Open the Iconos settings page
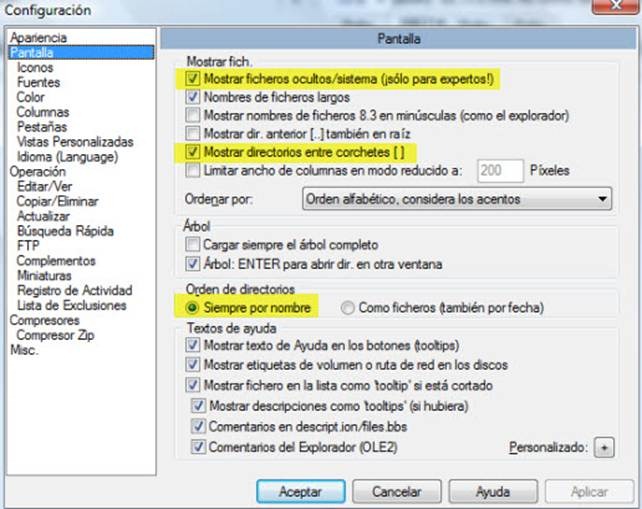This screenshot has width=642, height=509. [x=35, y=68]
